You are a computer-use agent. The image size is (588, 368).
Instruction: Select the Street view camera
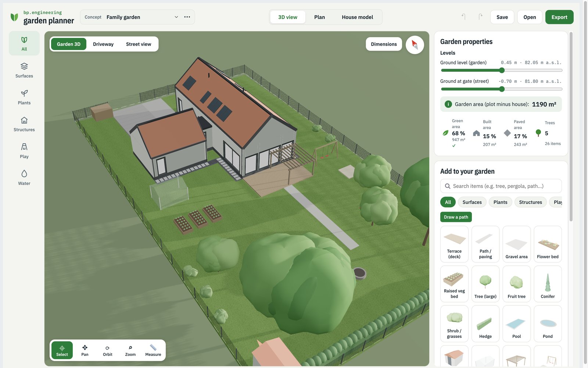click(x=139, y=44)
